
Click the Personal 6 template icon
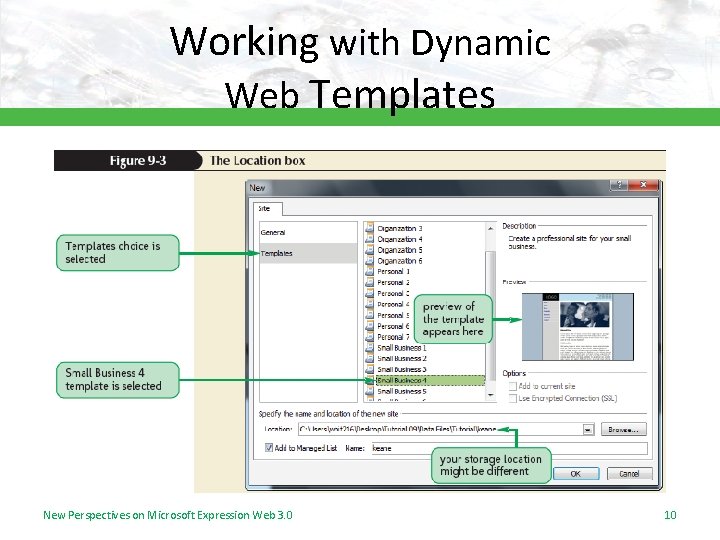pos(369,326)
